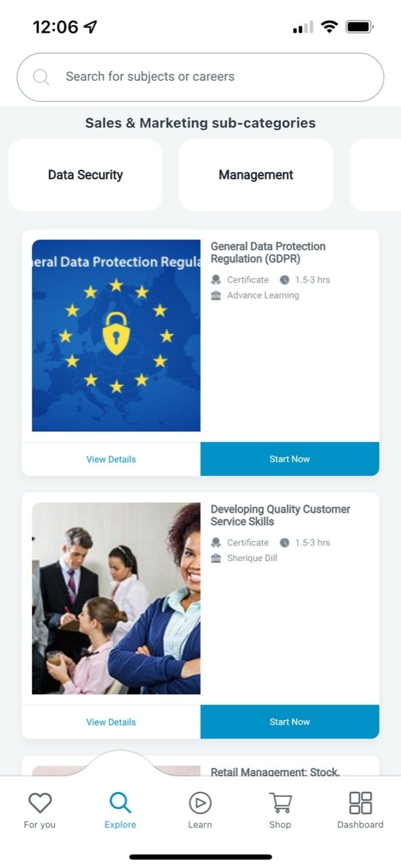Viewport: 401px width, 868px height.
Task: Focus the Search for subjects or careers field
Action: point(200,77)
